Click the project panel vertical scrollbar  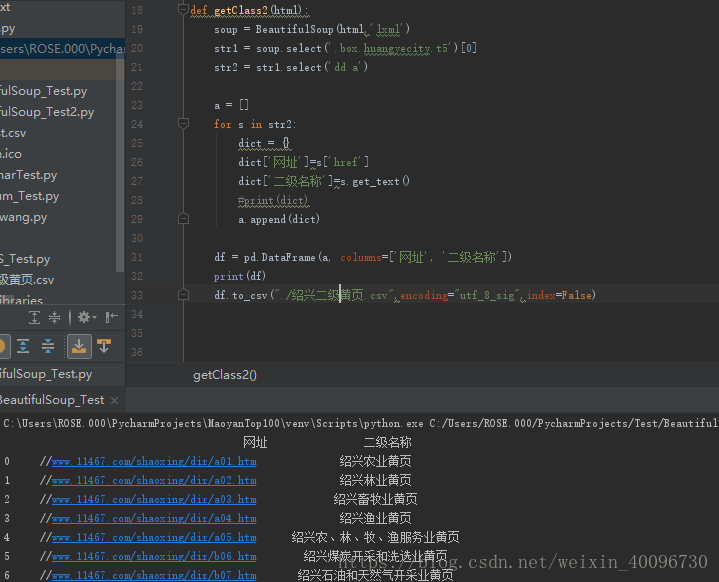coord(120,161)
